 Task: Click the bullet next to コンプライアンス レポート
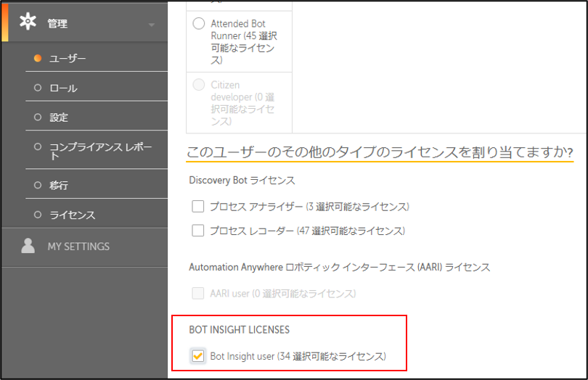pyautogui.click(x=38, y=146)
